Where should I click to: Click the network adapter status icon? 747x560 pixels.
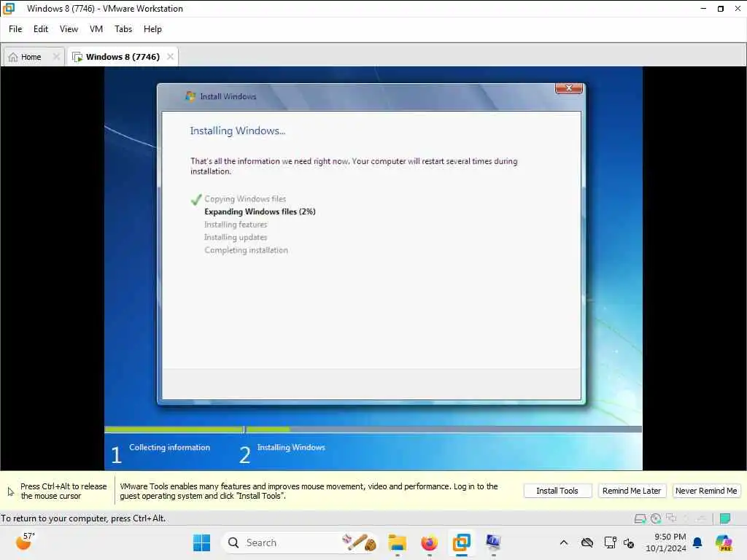(671, 518)
